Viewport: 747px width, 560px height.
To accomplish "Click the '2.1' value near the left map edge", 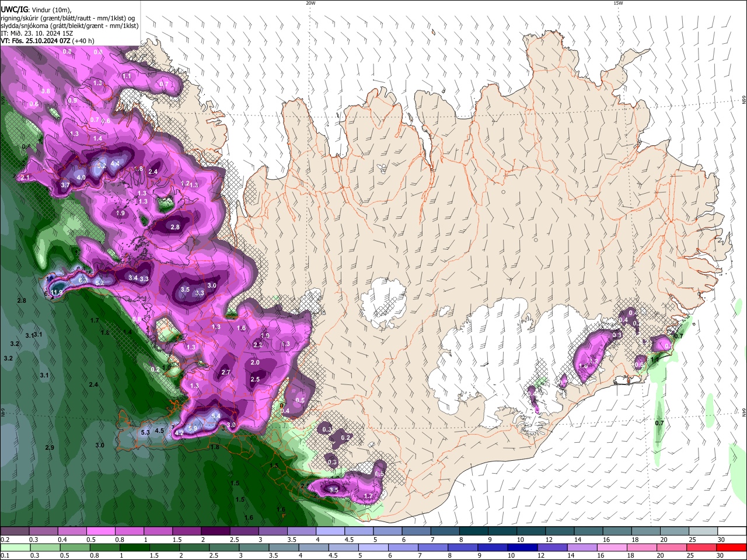I will [25, 177].
